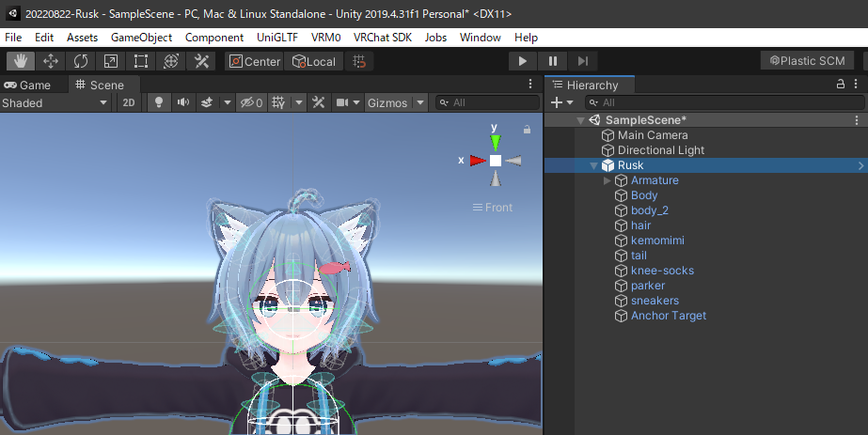Search in the Hierarchy field
Viewport: 868px width, 435px height.
coord(724,102)
